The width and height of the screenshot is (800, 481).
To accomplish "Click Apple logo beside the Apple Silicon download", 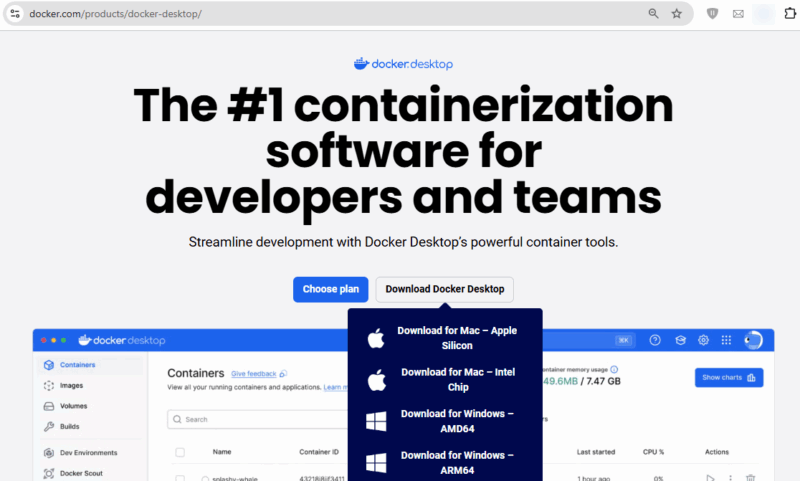I will pos(376,338).
